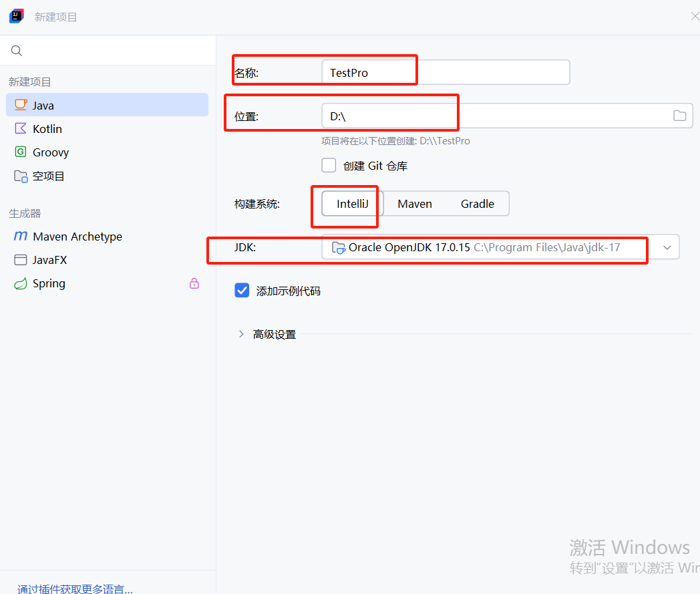Select Groovy project type
Screen dimensions: 700x594
(107, 152)
